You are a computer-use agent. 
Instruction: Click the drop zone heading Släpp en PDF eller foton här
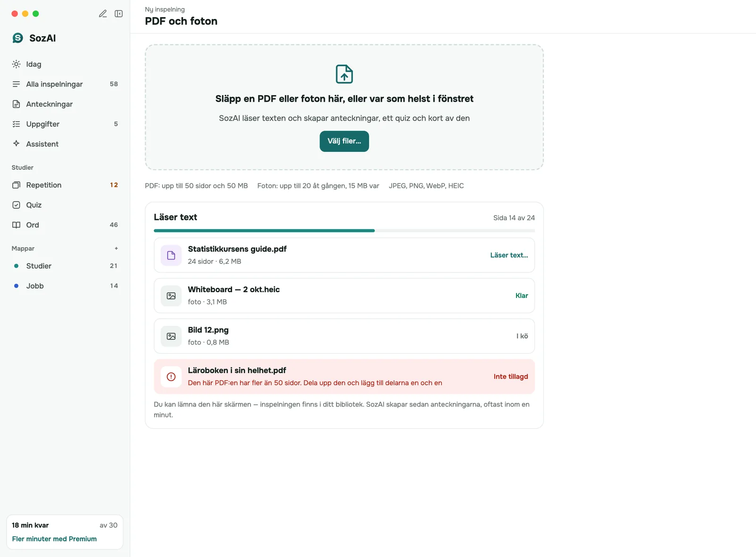[344, 99]
